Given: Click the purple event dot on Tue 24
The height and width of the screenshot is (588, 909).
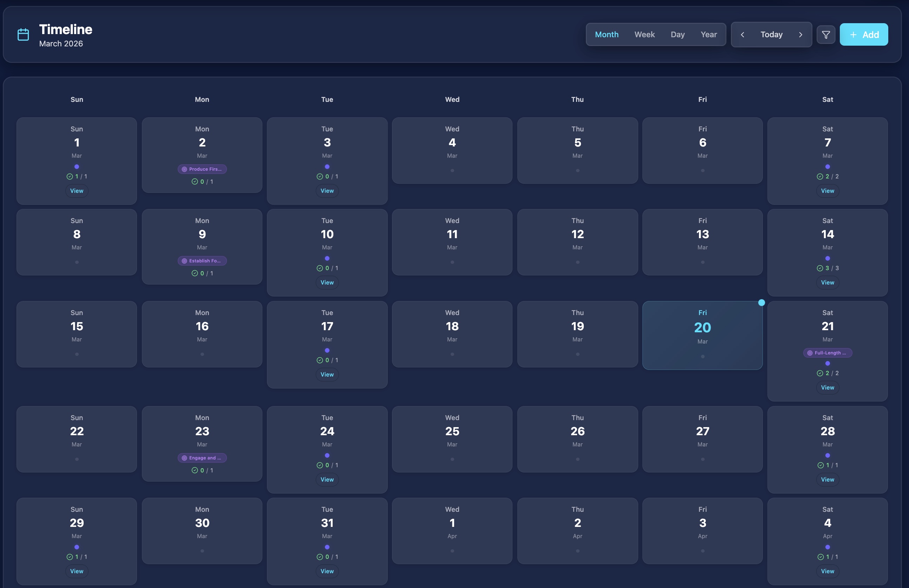Looking at the screenshot, I should pos(327,456).
